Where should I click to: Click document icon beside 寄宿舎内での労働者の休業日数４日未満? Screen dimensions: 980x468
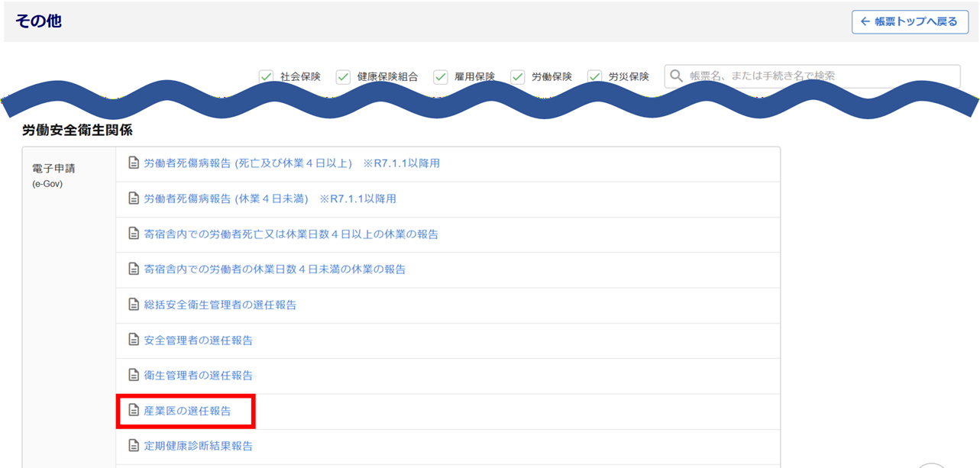click(134, 269)
